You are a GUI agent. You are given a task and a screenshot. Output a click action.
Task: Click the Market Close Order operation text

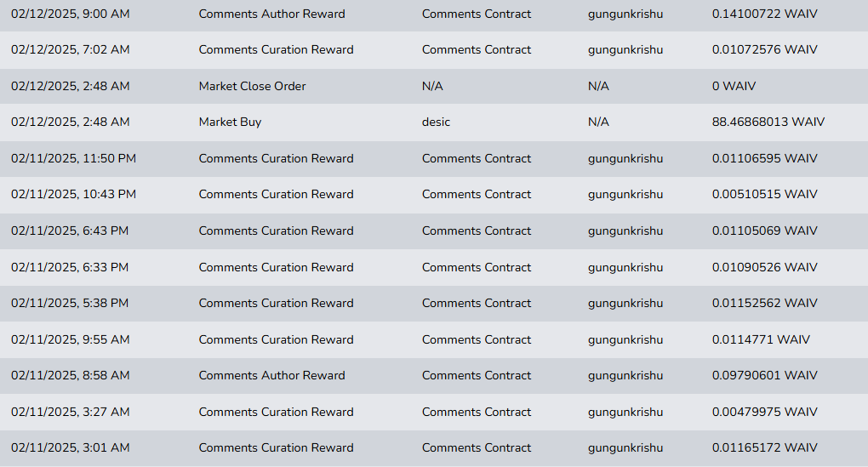(252, 86)
